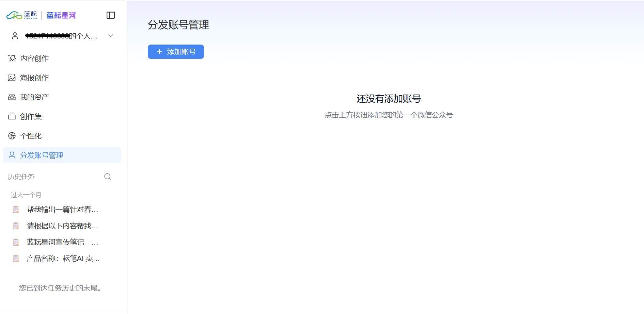This screenshot has width=644, height=314.
Task: Click the 蓝耘星河 brand text
Action: pos(61,15)
